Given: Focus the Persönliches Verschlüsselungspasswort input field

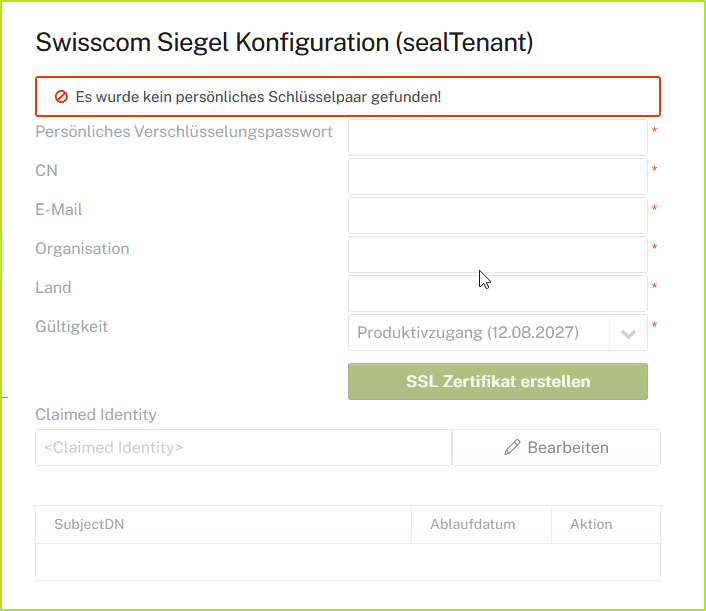Looking at the screenshot, I should tap(497, 138).
